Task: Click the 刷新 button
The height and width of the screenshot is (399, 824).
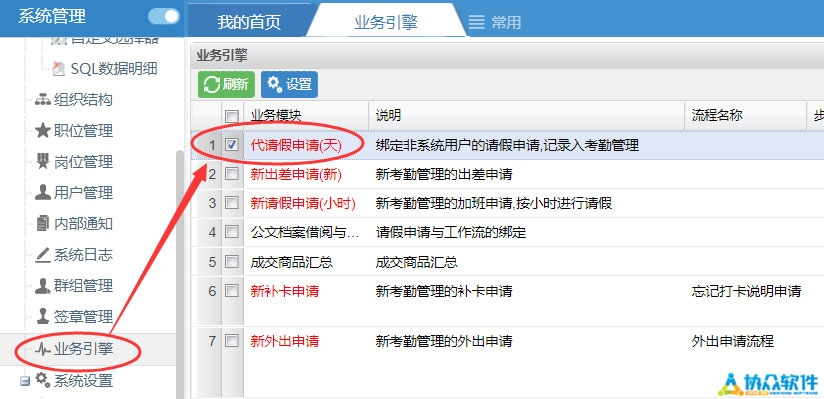Action: click(226, 84)
